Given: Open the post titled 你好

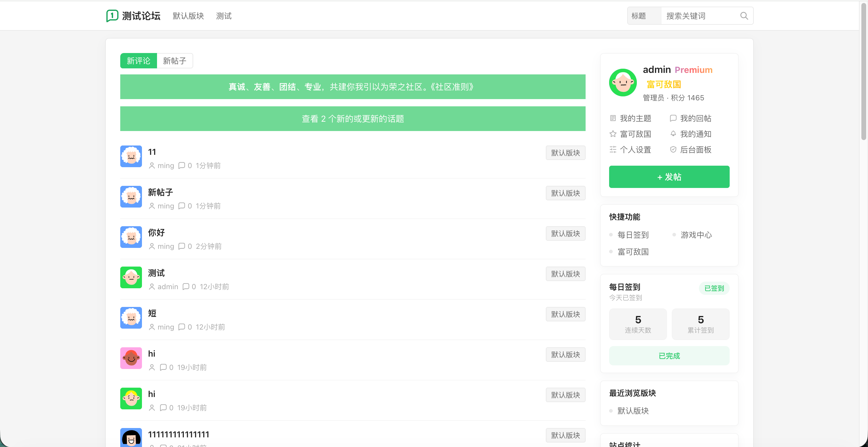Looking at the screenshot, I should pos(156,233).
